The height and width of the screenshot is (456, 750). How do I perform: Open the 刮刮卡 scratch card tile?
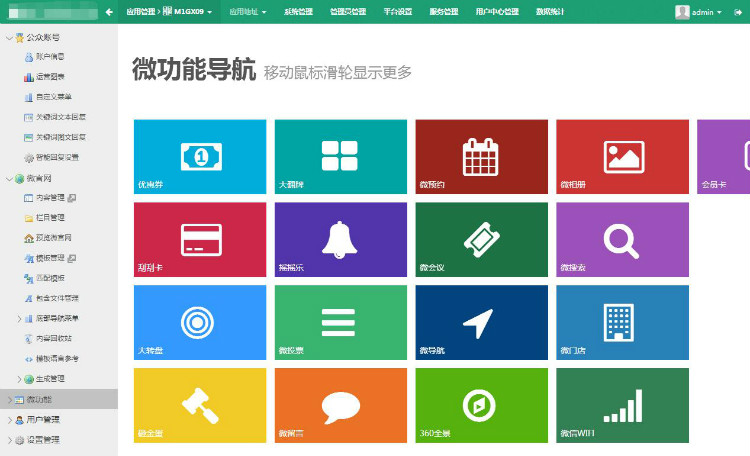[x=200, y=239]
